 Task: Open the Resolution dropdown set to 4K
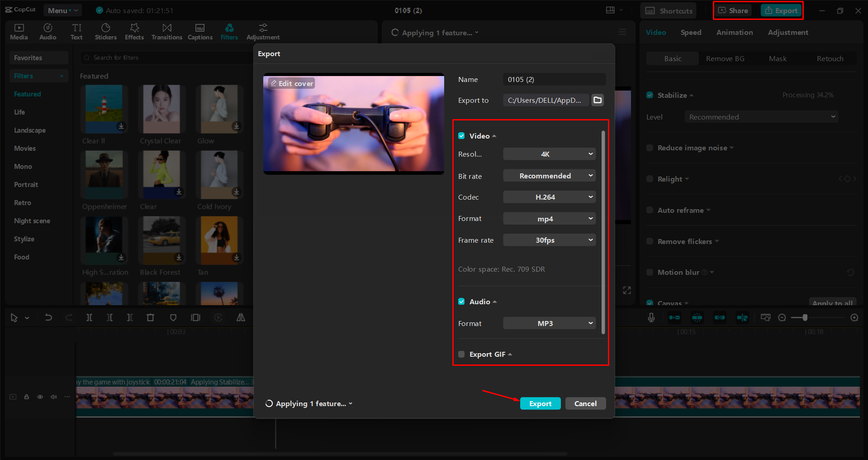point(549,154)
